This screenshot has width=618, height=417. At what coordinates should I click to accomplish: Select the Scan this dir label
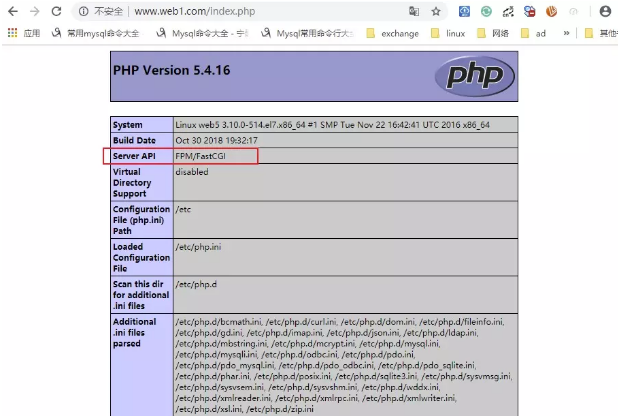[141, 295]
